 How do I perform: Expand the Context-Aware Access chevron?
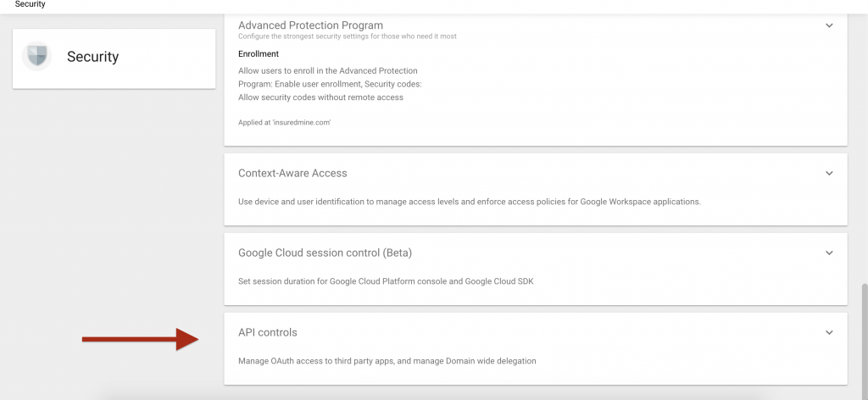829,173
